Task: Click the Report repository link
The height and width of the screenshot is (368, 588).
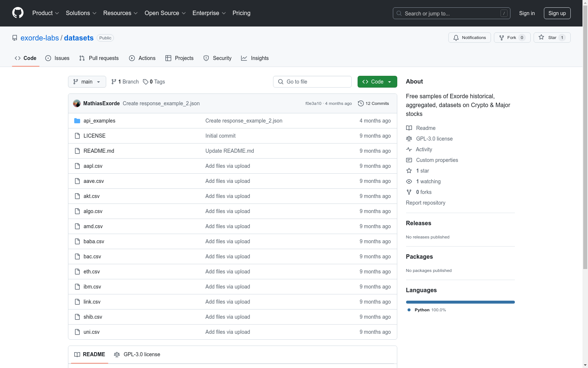Action: coord(426,203)
